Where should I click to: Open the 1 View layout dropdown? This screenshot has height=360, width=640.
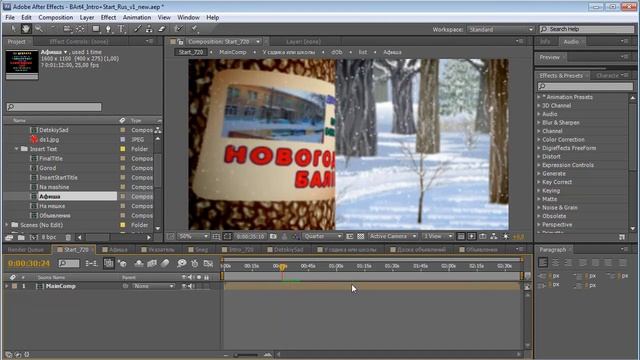[x=438, y=236]
